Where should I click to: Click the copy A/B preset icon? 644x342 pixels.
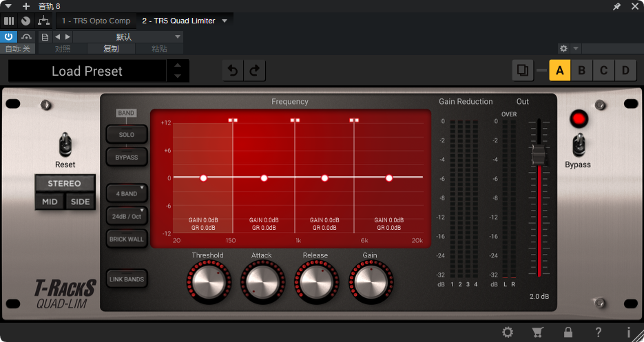pos(522,71)
